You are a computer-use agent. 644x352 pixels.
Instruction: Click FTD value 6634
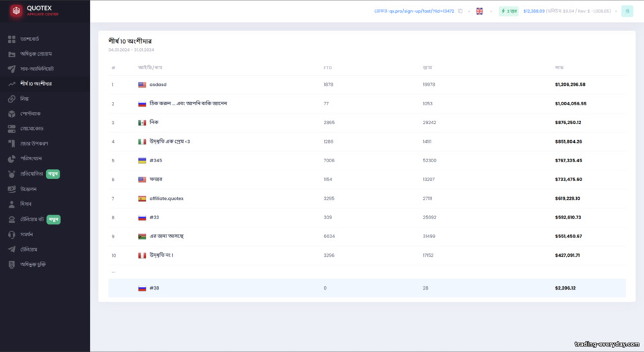tap(329, 236)
